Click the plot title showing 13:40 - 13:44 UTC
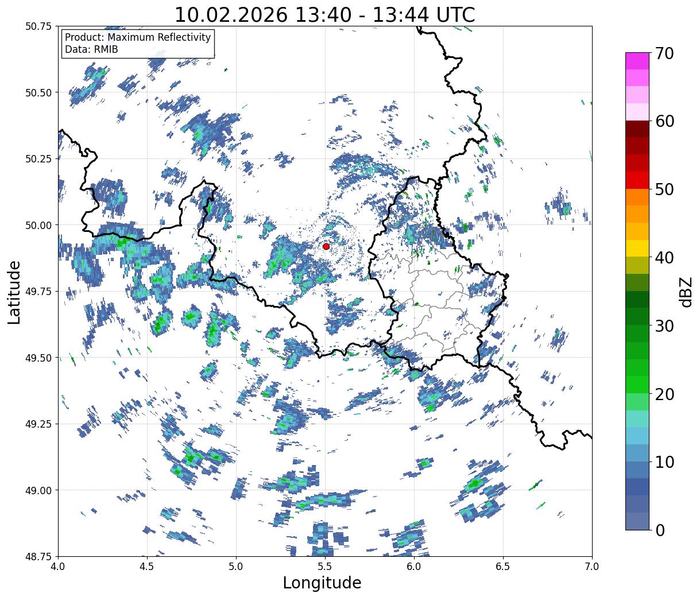This screenshot has width=700, height=597. [325, 15]
